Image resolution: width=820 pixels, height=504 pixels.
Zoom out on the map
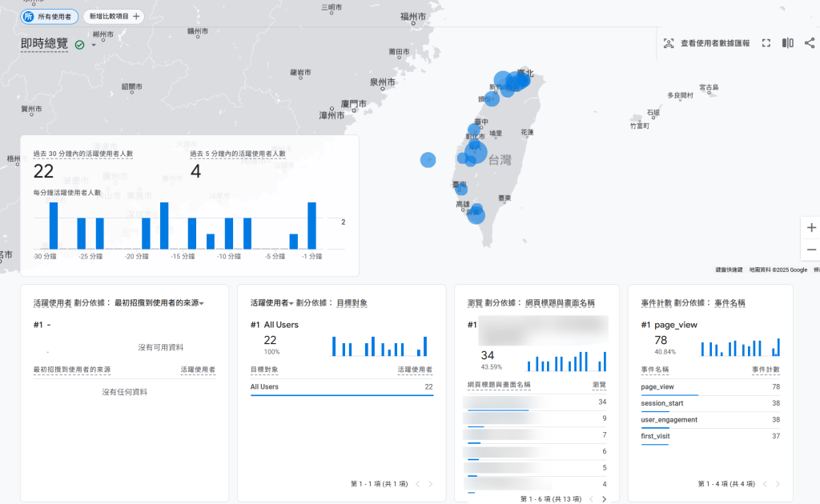pos(811,250)
